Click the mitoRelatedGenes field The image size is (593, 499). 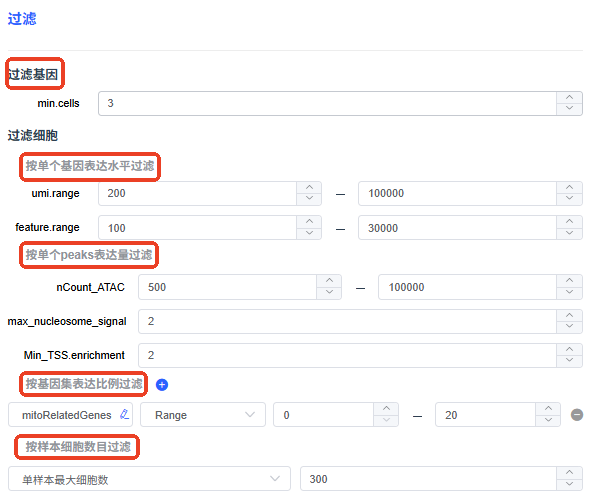pos(70,415)
